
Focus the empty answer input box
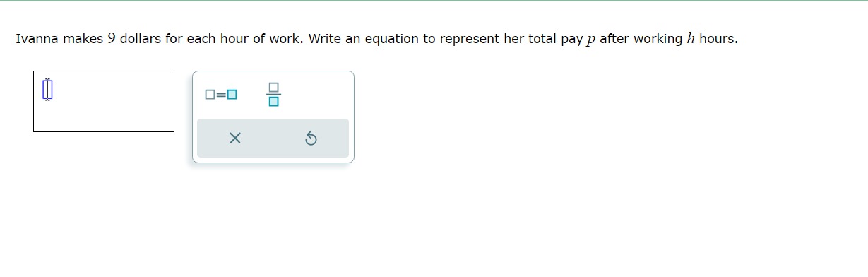pyautogui.click(x=104, y=101)
